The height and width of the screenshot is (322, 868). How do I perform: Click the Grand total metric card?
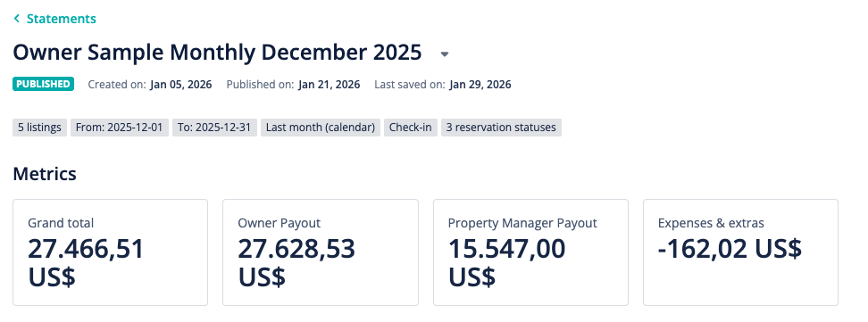(110, 252)
